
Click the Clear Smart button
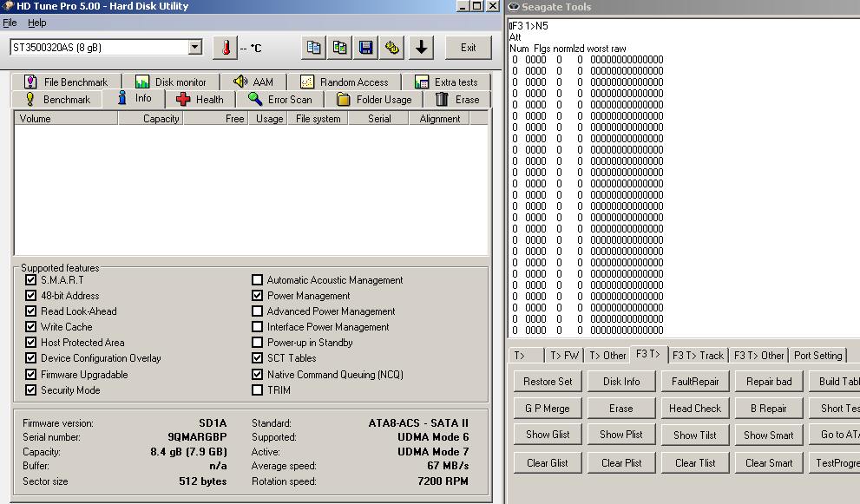[x=769, y=463]
